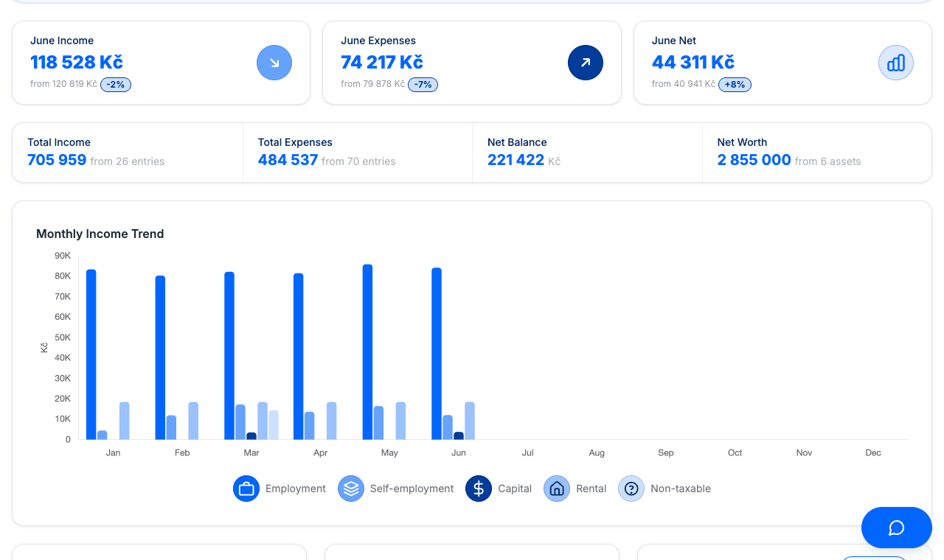
Task: Click the April Self-employment bar
Action: (x=310, y=426)
